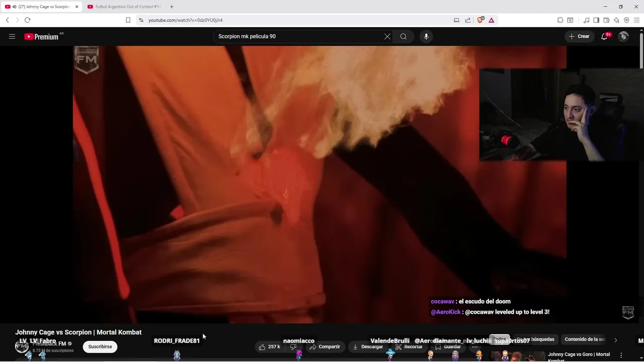The height and width of the screenshot is (362, 644).
Task: Open the YouTube hamburger guide menu
Action: pos(12,36)
